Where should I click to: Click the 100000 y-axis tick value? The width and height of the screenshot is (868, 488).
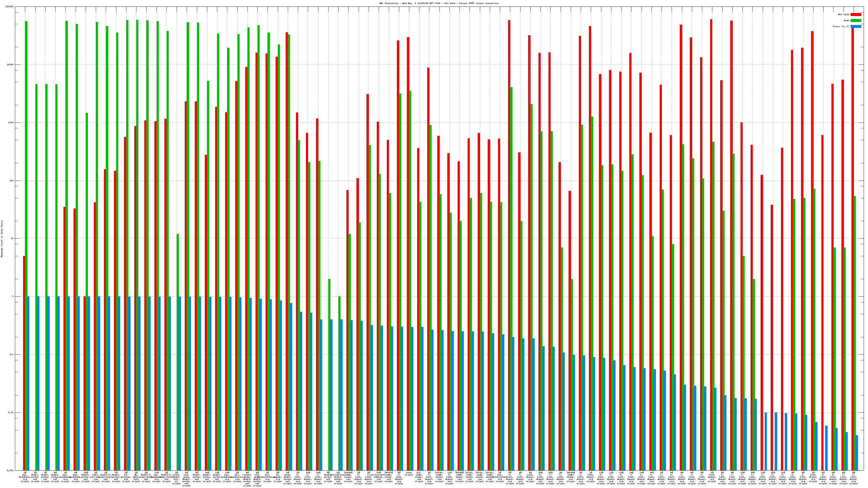[x=10, y=7]
